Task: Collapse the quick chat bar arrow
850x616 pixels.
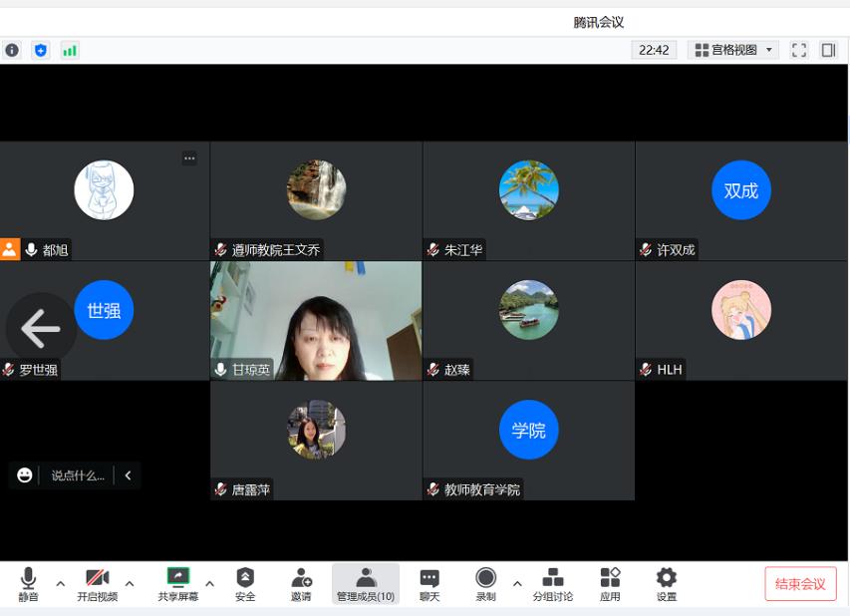Action: (128, 475)
